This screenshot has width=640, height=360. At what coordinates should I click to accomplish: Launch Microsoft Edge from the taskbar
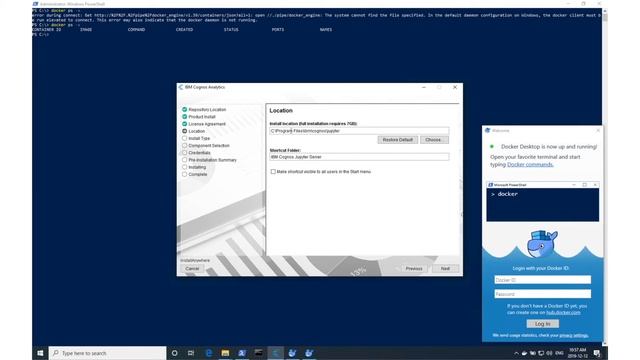click(209, 353)
